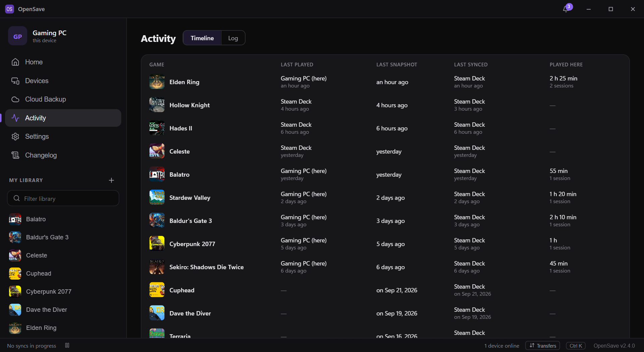Image resolution: width=644 pixels, height=352 pixels.
Task: Click the Cyberpunk 2077 icon in the activity table
Action: (157, 244)
